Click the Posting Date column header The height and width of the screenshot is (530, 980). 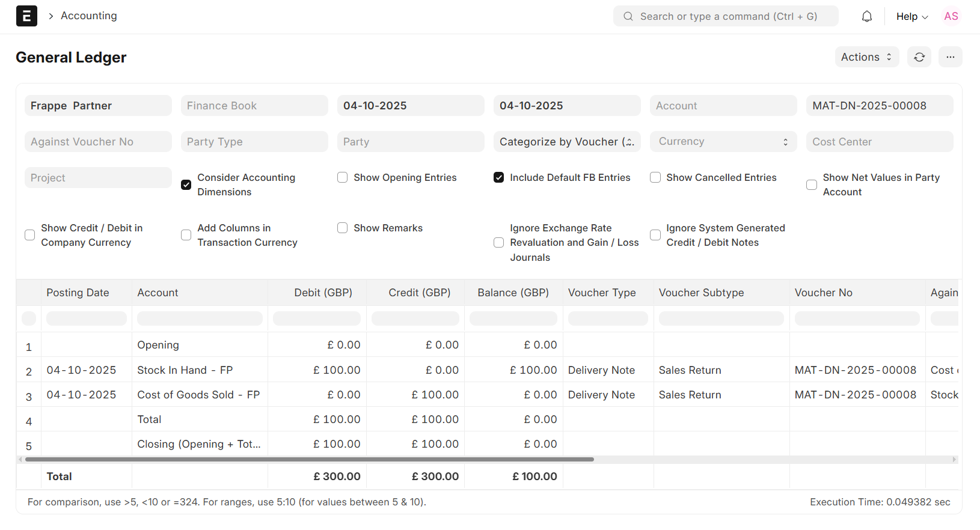[78, 293]
